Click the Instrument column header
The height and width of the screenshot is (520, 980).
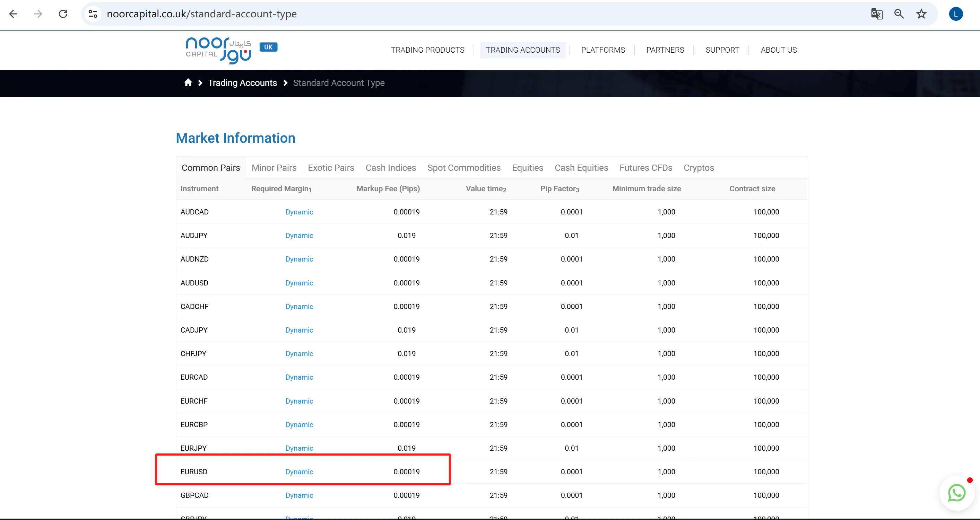(199, 188)
